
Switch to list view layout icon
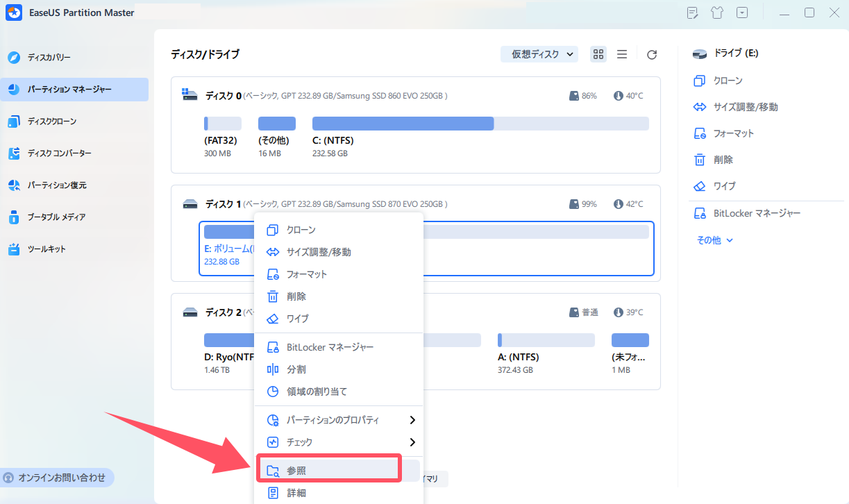pos(622,54)
